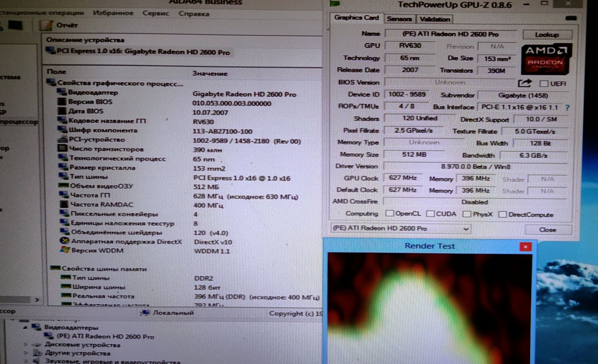The height and width of the screenshot is (364, 598).
Task: Select (PE) ATI Radeon HD 2600 Pro in Device Manager
Action: click(x=105, y=336)
